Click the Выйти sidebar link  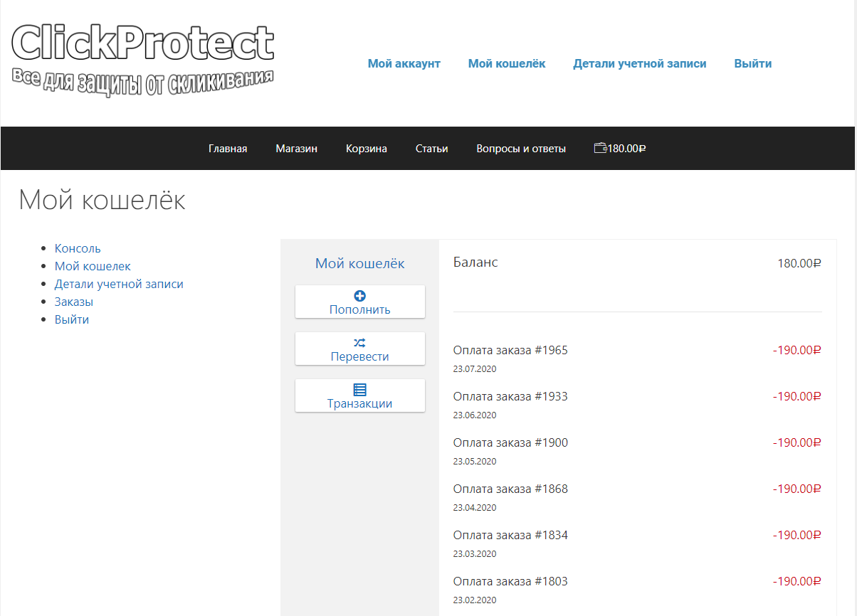click(x=72, y=319)
